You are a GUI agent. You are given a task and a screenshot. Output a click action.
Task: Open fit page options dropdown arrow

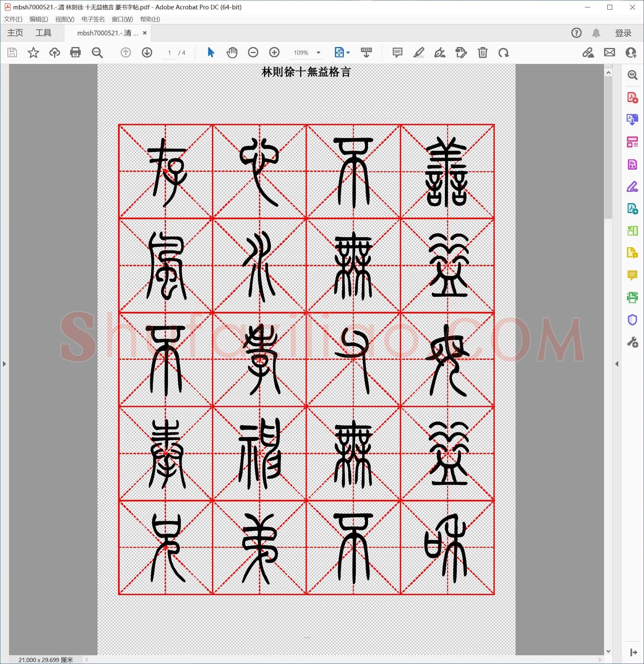(348, 52)
